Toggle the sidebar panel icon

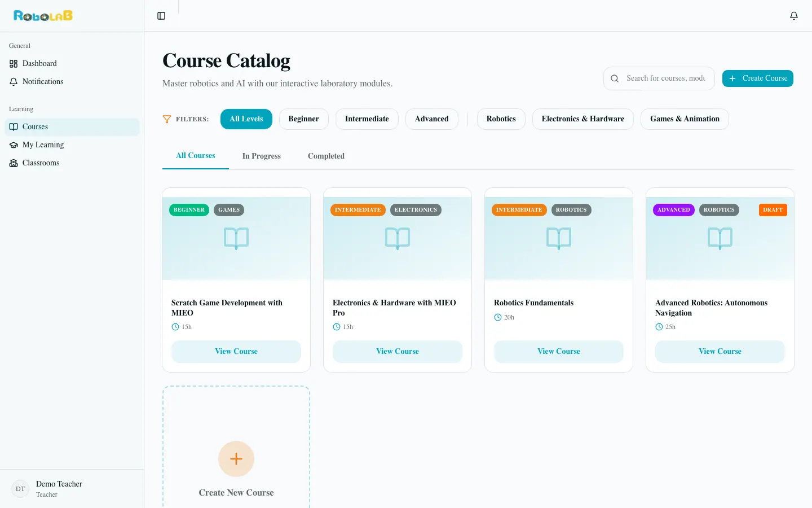[161, 16]
